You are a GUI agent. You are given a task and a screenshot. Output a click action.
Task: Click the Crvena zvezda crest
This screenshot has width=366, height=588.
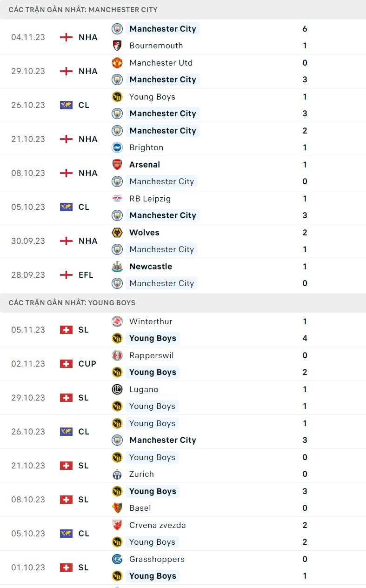pos(117,525)
